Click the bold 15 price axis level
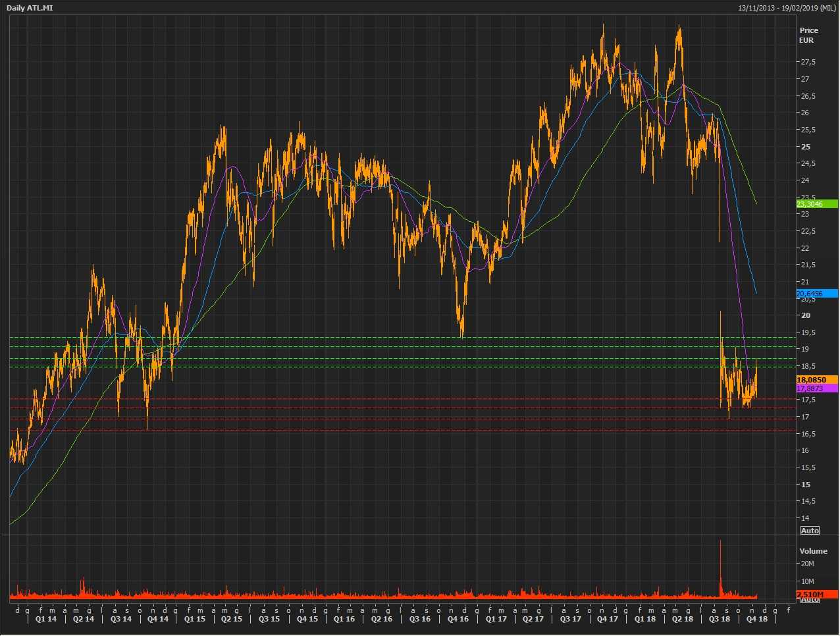This screenshot has height=636, width=840. click(806, 484)
